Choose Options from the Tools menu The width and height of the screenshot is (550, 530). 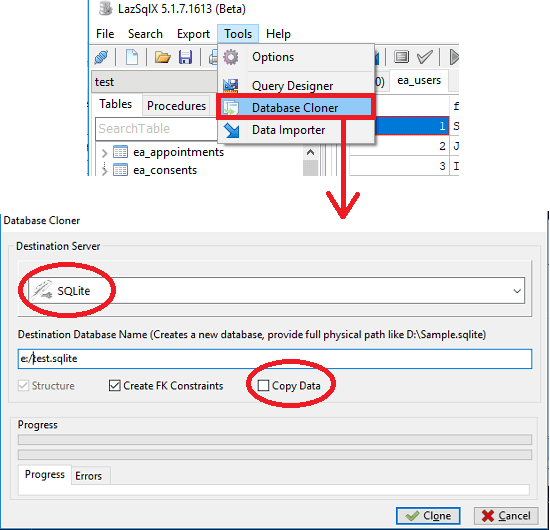[296, 57]
